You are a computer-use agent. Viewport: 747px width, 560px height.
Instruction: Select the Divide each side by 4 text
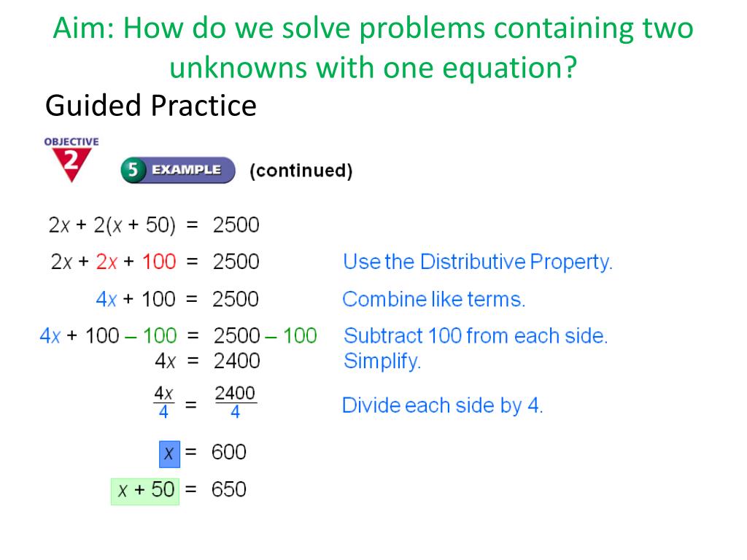pos(443,405)
